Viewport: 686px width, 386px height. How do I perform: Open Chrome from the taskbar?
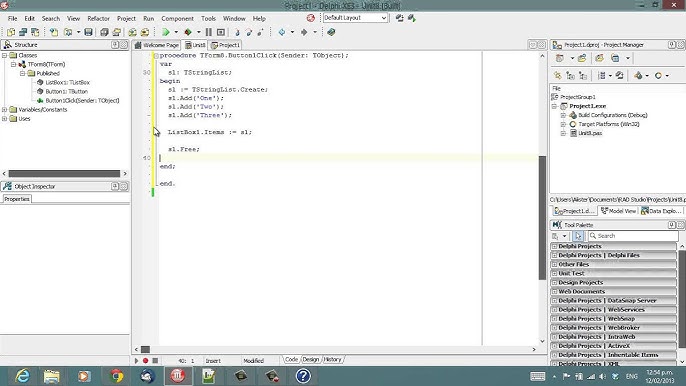click(x=116, y=376)
